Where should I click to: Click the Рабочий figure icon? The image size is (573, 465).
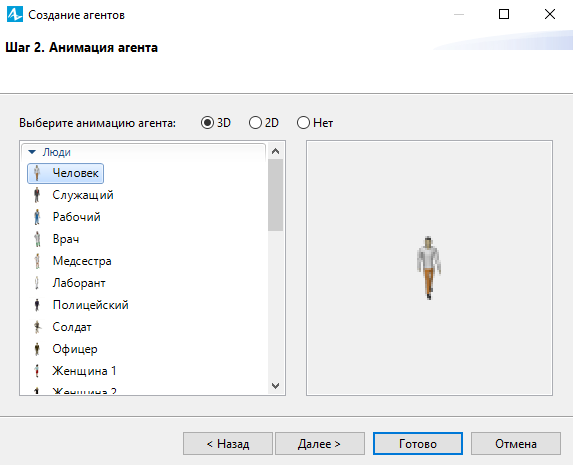coord(37,217)
